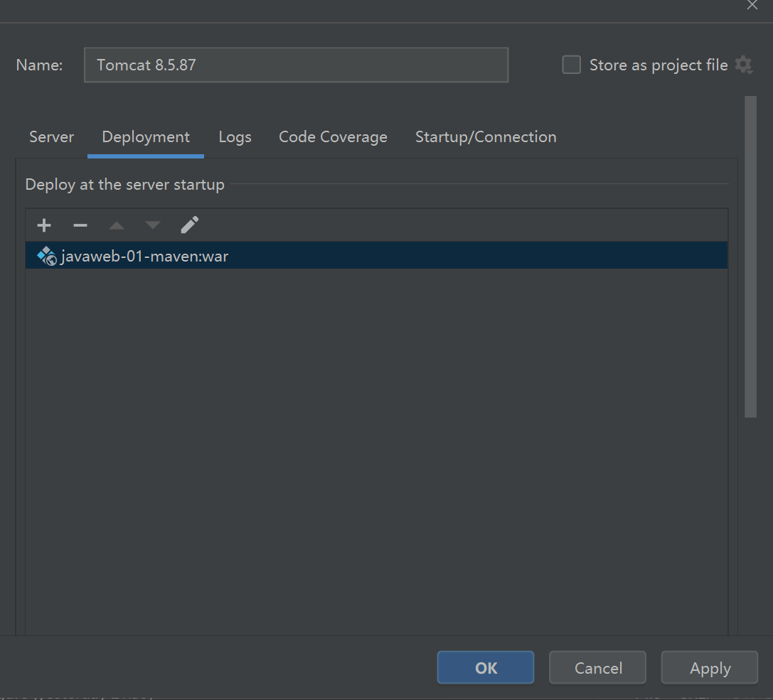Click the vertical scrollbar on the right

click(x=751, y=257)
